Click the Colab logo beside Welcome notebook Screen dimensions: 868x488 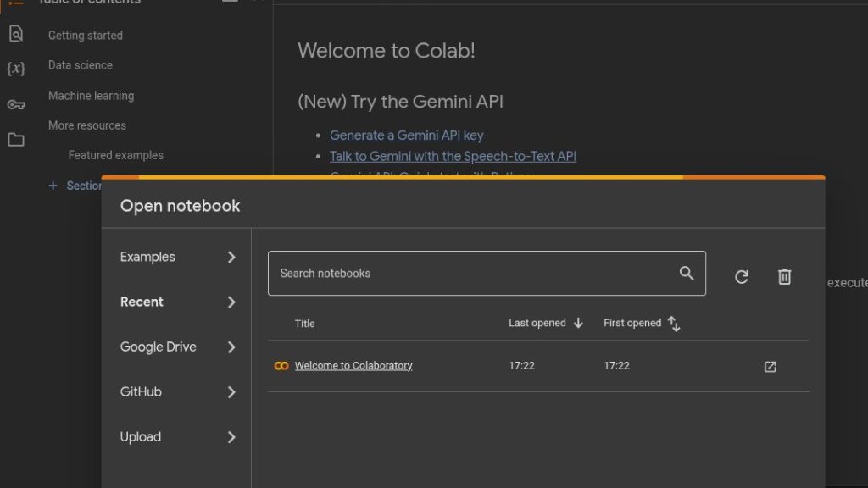[x=281, y=366]
